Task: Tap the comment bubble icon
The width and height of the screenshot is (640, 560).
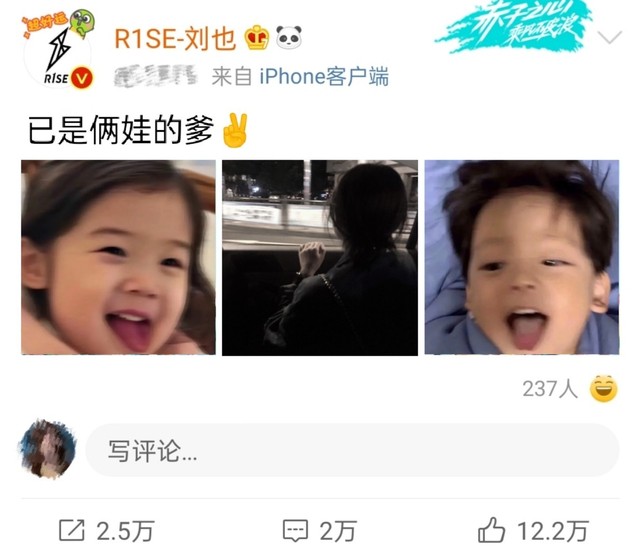Action: 295,531
